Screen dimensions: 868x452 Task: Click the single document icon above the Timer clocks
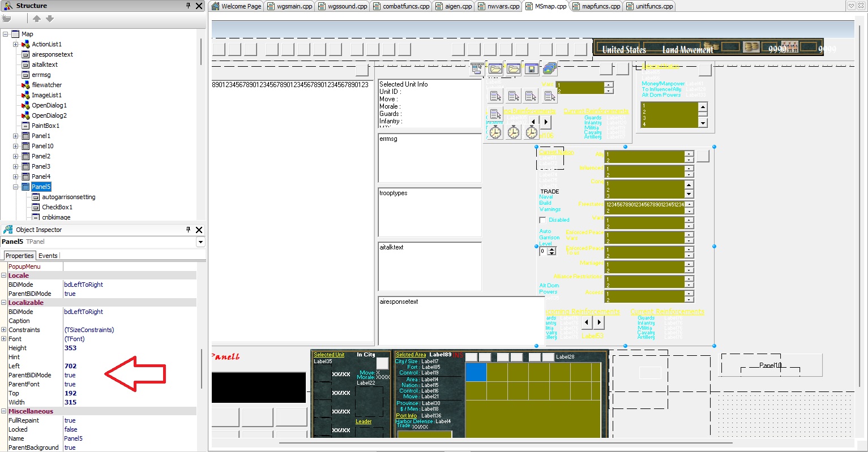(x=495, y=113)
